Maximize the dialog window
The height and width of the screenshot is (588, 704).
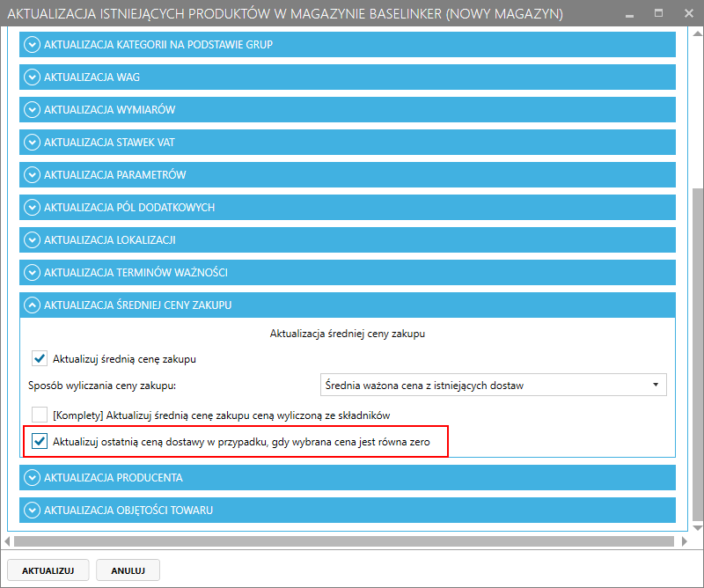[658, 14]
